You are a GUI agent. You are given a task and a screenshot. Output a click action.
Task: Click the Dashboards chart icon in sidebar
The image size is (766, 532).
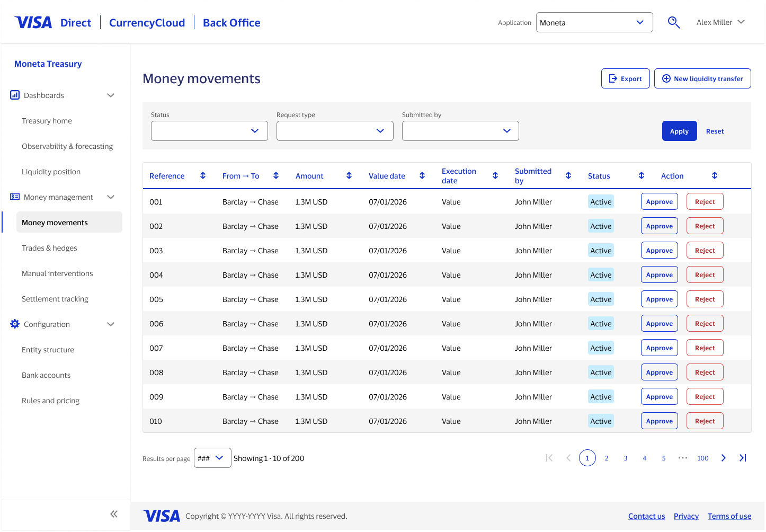click(15, 95)
